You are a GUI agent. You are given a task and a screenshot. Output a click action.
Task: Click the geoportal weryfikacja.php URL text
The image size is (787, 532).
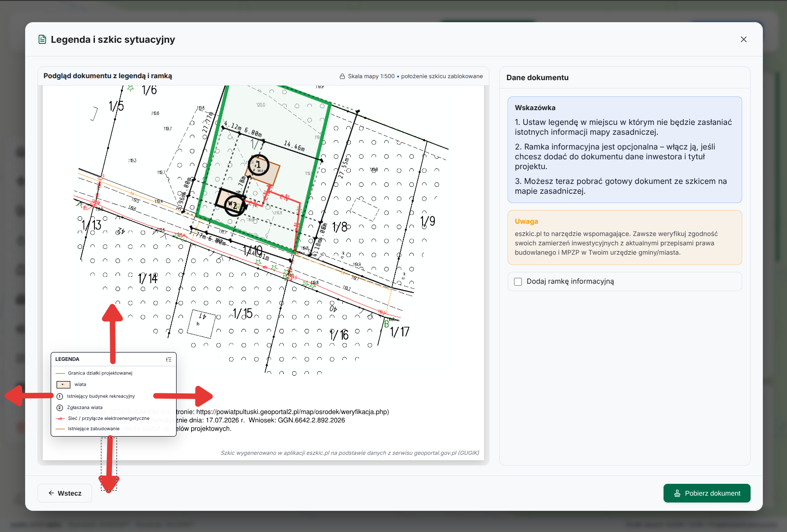pyautogui.click(x=293, y=412)
